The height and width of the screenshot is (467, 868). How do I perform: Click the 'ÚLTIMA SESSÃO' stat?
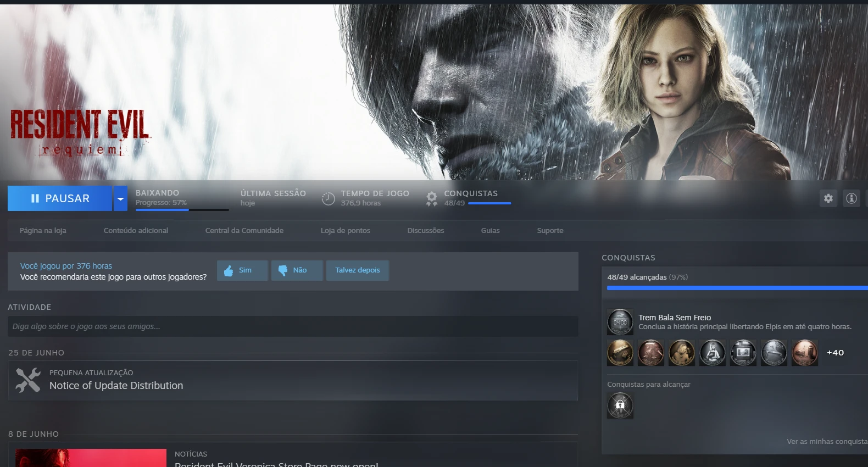click(x=273, y=198)
